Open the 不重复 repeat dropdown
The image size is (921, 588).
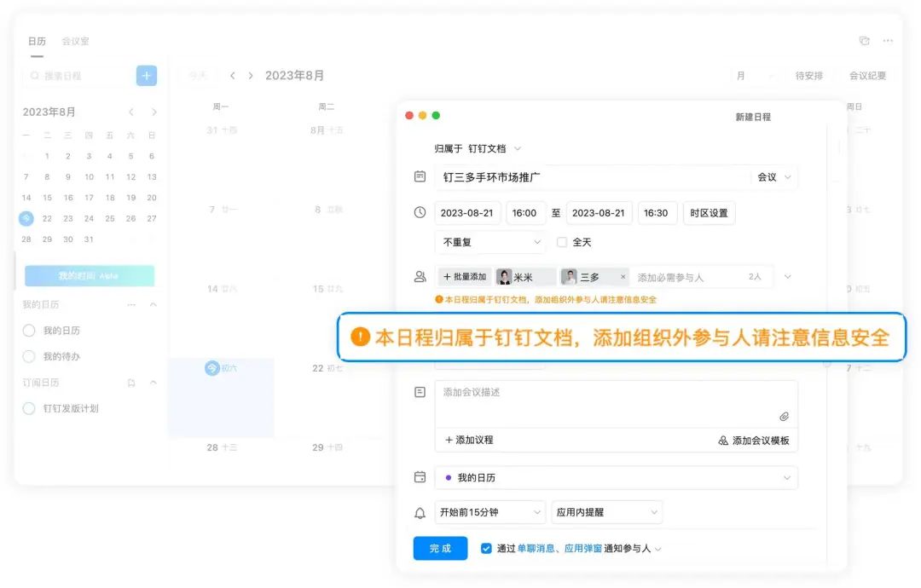(x=490, y=242)
